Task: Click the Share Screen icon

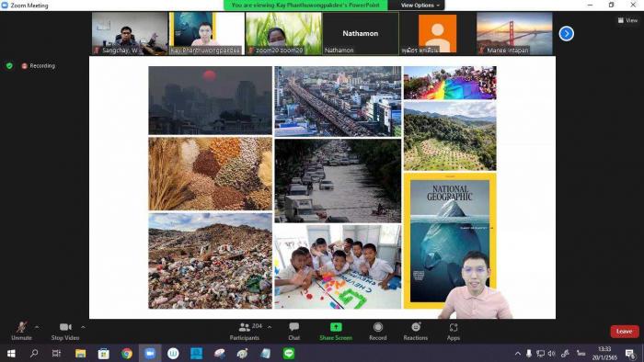Action: point(336,327)
